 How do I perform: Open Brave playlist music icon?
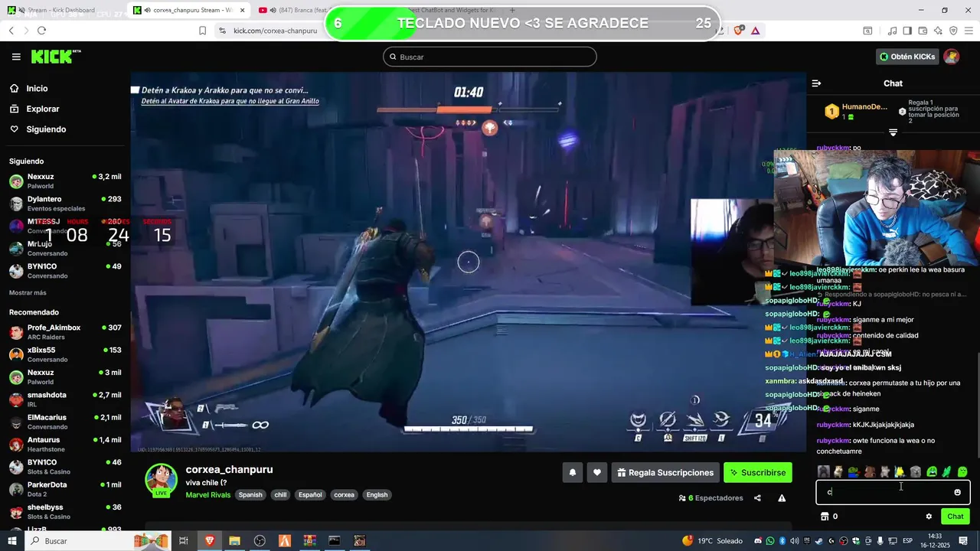pos(892,31)
